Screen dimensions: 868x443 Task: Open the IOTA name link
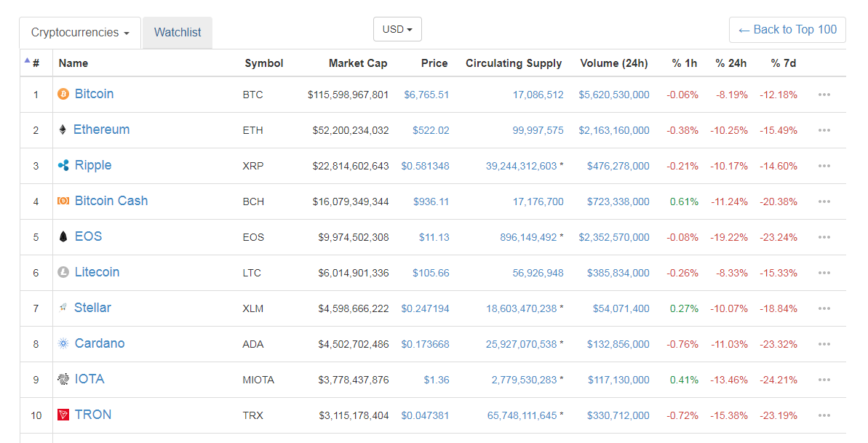click(89, 379)
